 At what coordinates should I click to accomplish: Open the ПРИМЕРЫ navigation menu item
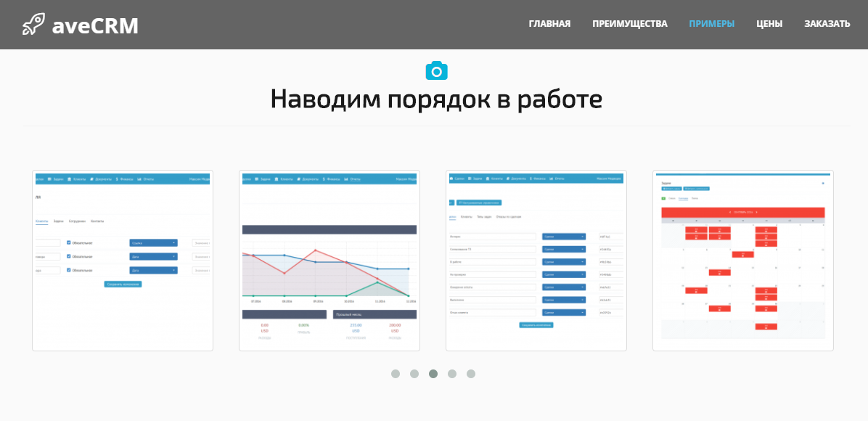pos(711,23)
